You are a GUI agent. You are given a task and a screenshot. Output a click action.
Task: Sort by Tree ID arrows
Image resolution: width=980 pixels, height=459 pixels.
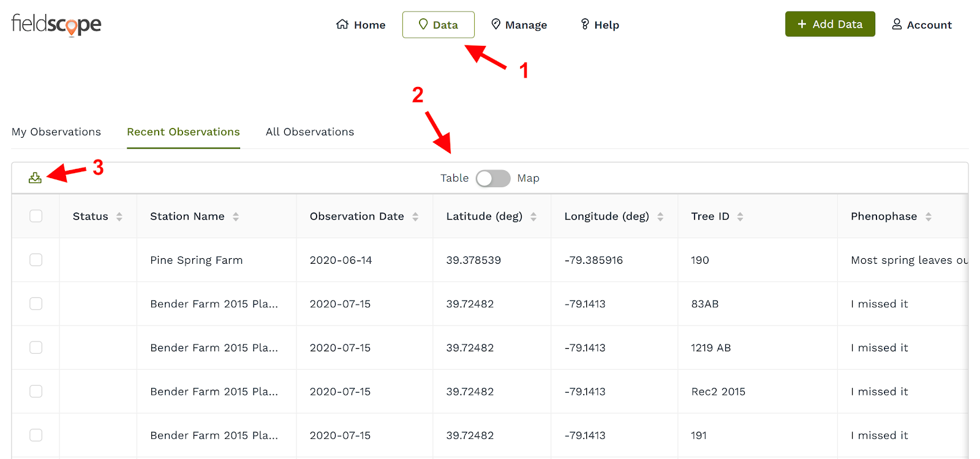pyautogui.click(x=740, y=217)
